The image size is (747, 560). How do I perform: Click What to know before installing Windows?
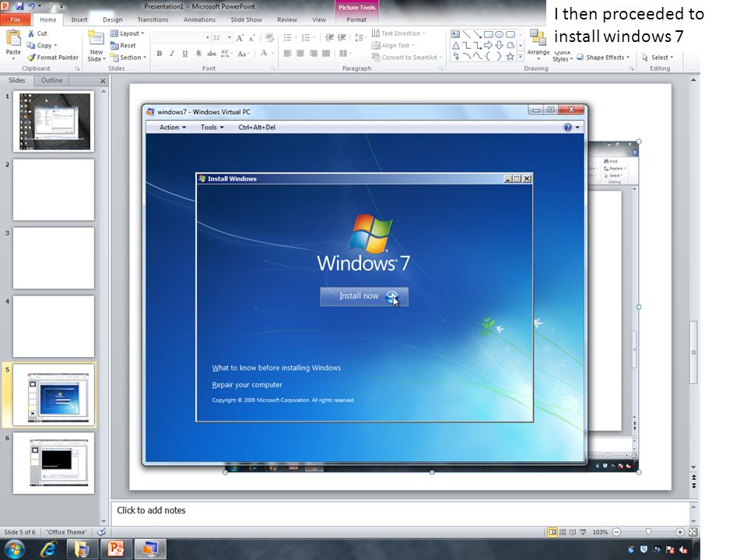[x=276, y=368]
